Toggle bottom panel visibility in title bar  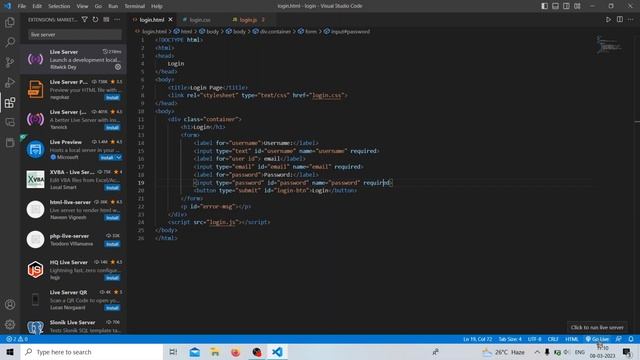[556, 6]
